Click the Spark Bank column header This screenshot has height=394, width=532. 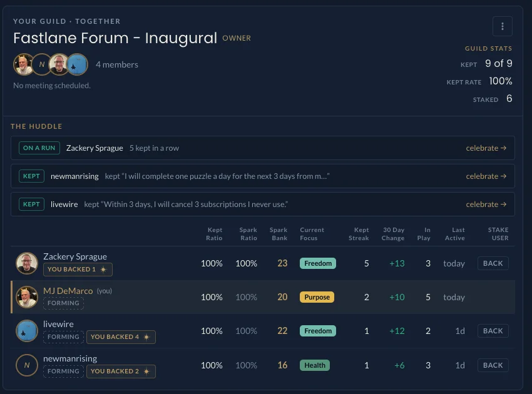(x=279, y=234)
